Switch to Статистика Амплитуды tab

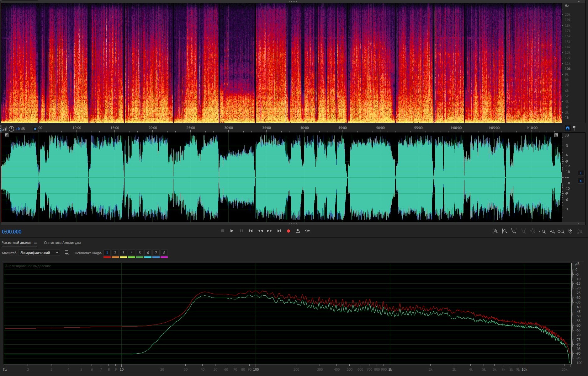pos(62,243)
